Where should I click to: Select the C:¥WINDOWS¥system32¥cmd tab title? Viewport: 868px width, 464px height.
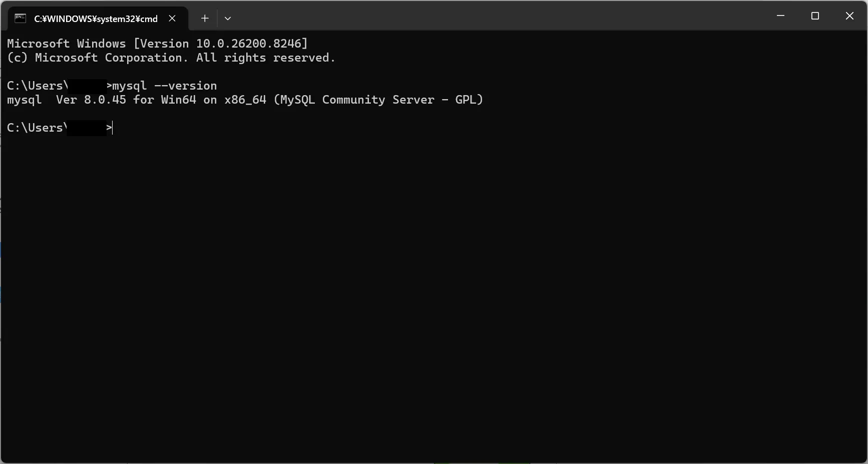click(96, 19)
